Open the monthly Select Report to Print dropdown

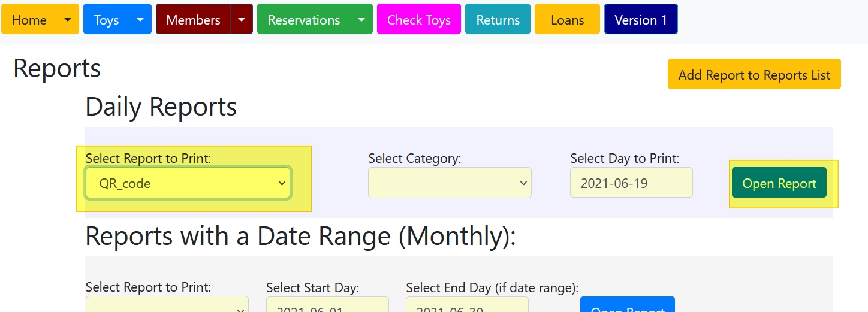(167, 307)
